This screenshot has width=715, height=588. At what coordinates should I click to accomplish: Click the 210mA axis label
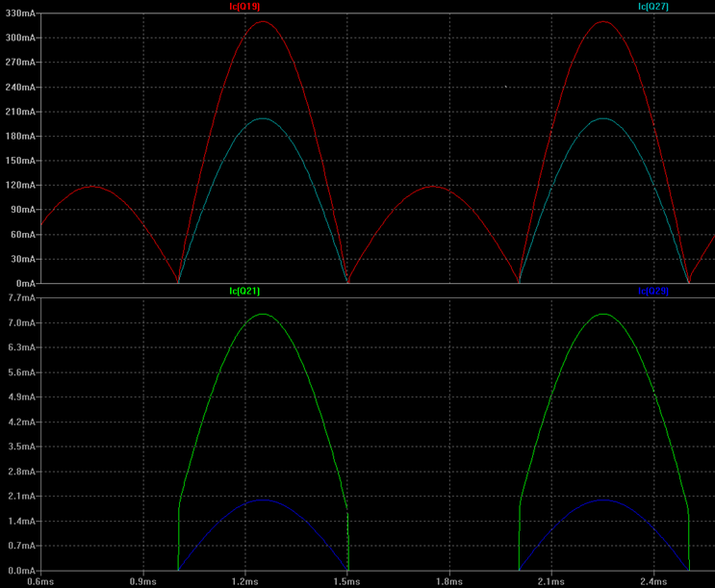coord(20,112)
